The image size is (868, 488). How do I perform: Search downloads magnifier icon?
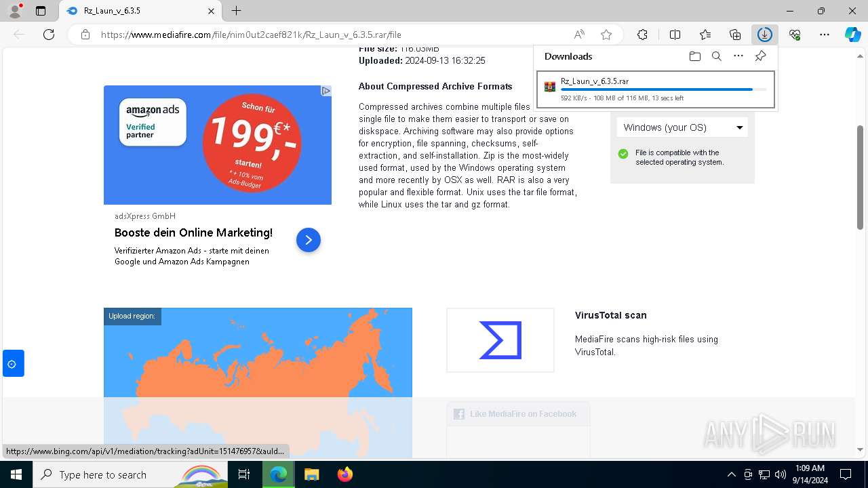coord(716,56)
